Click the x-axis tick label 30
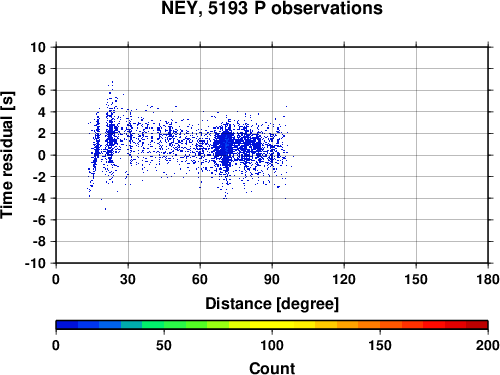Image resolution: width=500 pixels, height=375 pixels. [128, 279]
